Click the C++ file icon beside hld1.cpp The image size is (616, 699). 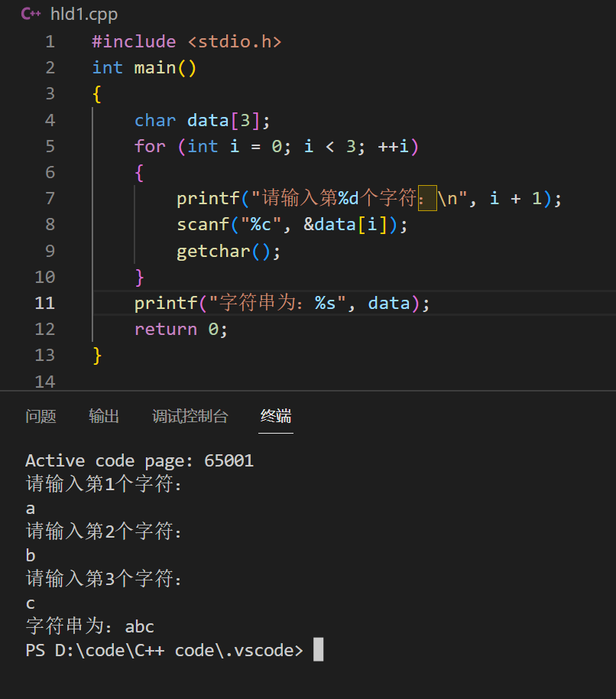point(31,14)
